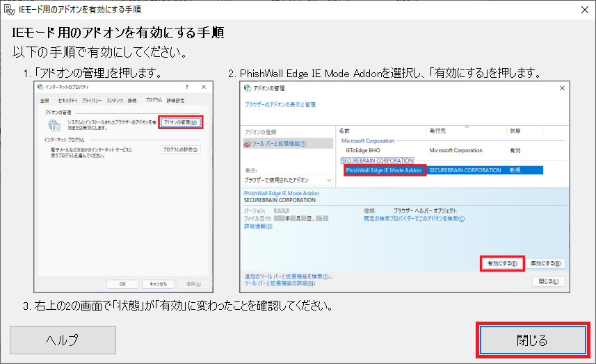Click the ? help icon in インターネットのプロパティ illustration

[186, 87]
